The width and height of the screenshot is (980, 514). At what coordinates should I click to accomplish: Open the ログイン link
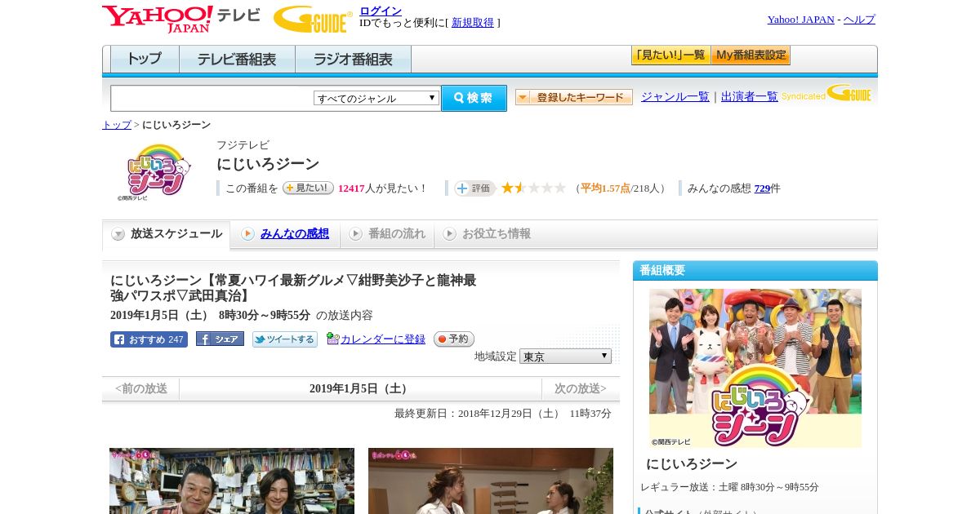pos(381,11)
